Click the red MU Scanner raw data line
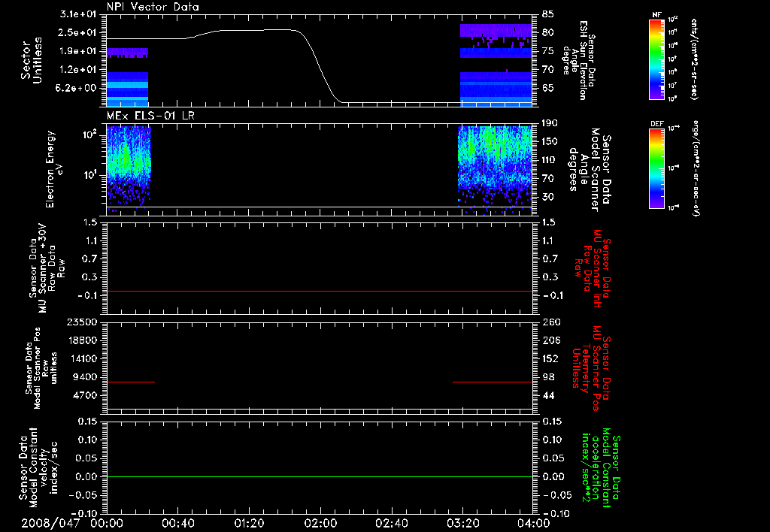The width and height of the screenshot is (770, 532). tap(319, 291)
